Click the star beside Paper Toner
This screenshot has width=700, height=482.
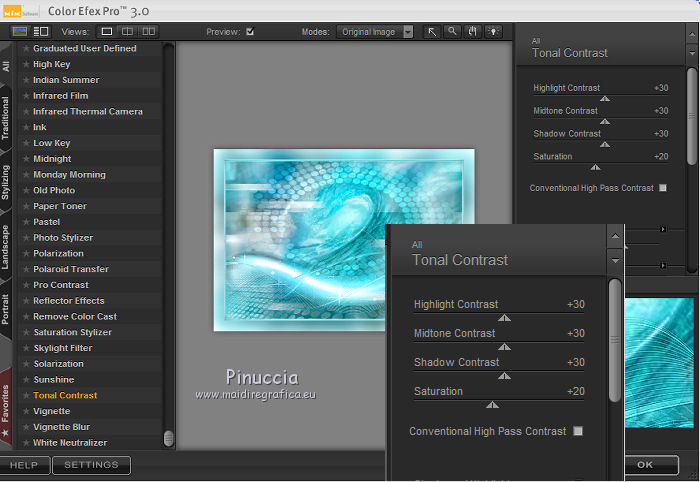26,206
